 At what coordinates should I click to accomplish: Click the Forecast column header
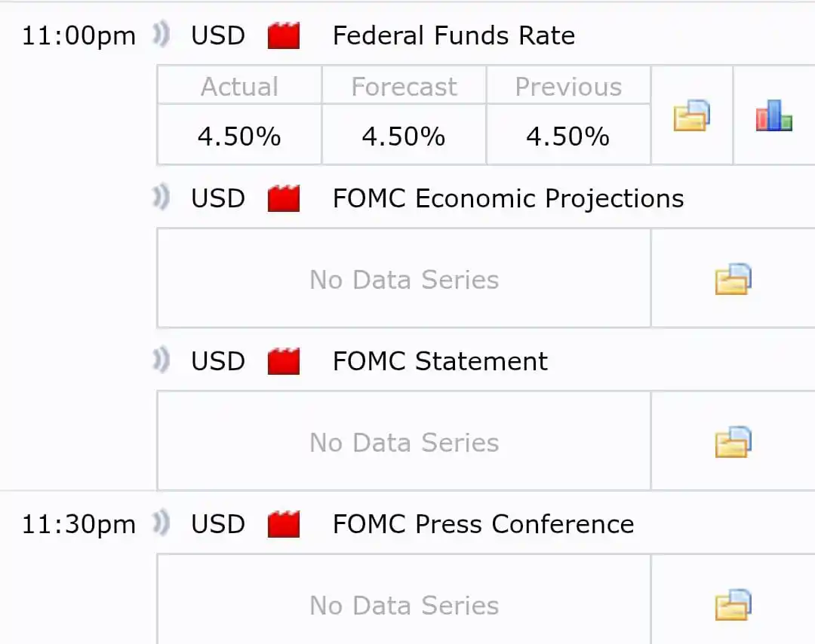pos(404,86)
